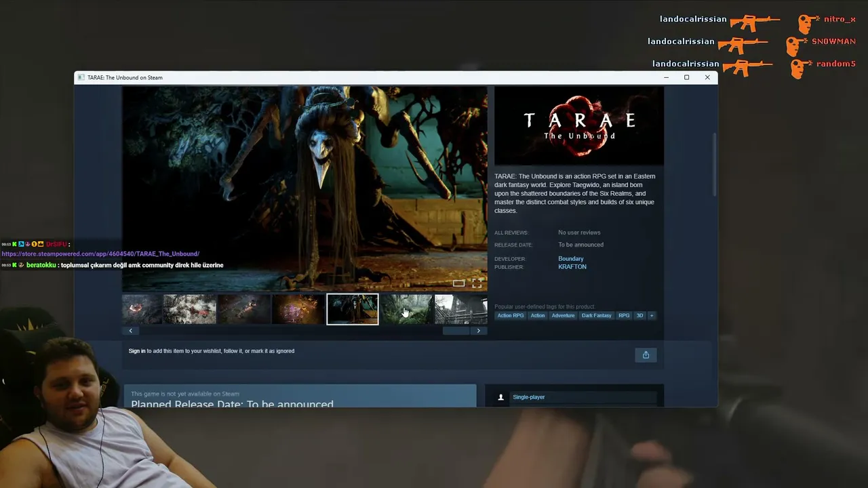This screenshot has width=868, height=488.
Task: Click the DrSIFU username in chat
Action: [56, 244]
